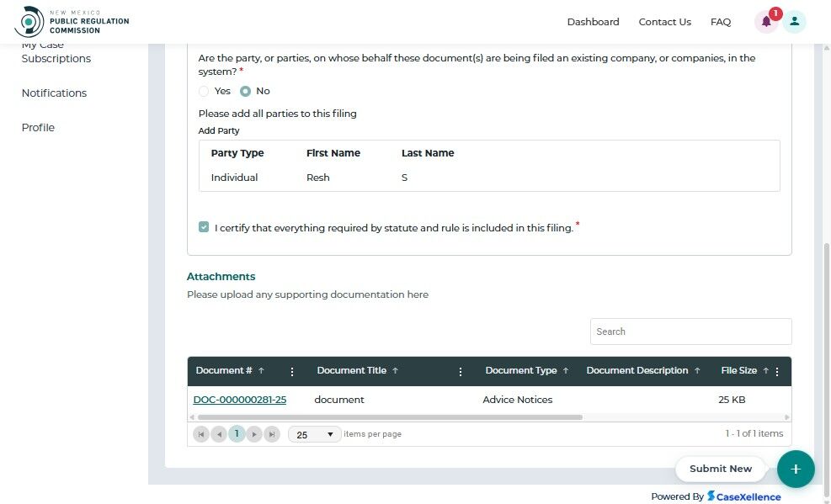Open My Case Subscriptions in sidebar
831x504 pixels.
tap(56, 52)
